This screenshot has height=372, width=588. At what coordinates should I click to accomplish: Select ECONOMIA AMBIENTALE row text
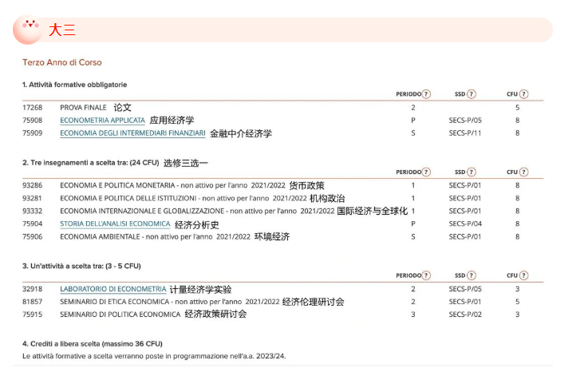click(x=155, y=236)
